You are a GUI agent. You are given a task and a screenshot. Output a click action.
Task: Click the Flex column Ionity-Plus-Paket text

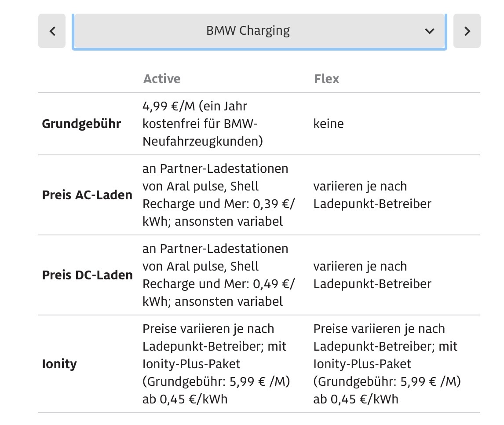pyautogui.click(x=362, y=364)
